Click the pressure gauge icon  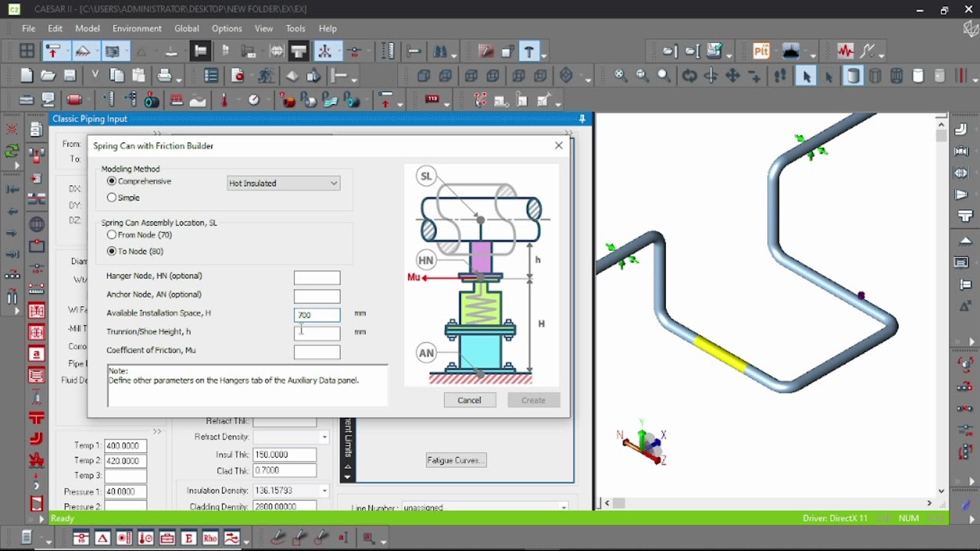(253, 100)
